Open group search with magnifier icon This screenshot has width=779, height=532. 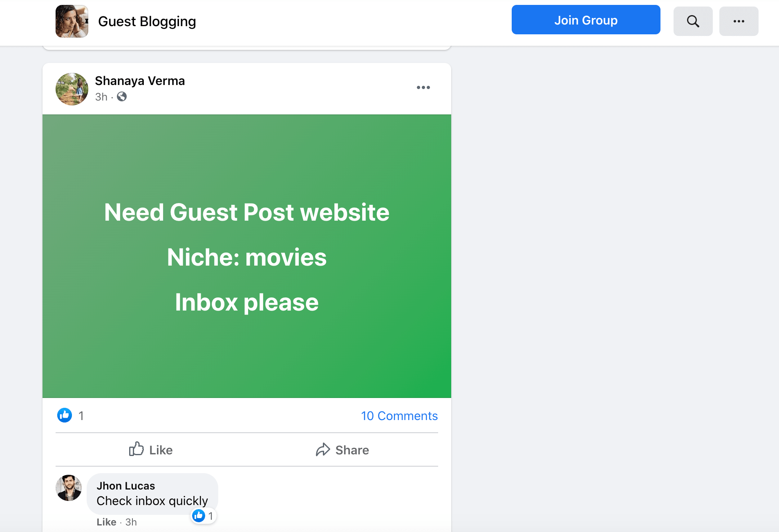pyautogui.click(x=693, y=21)
